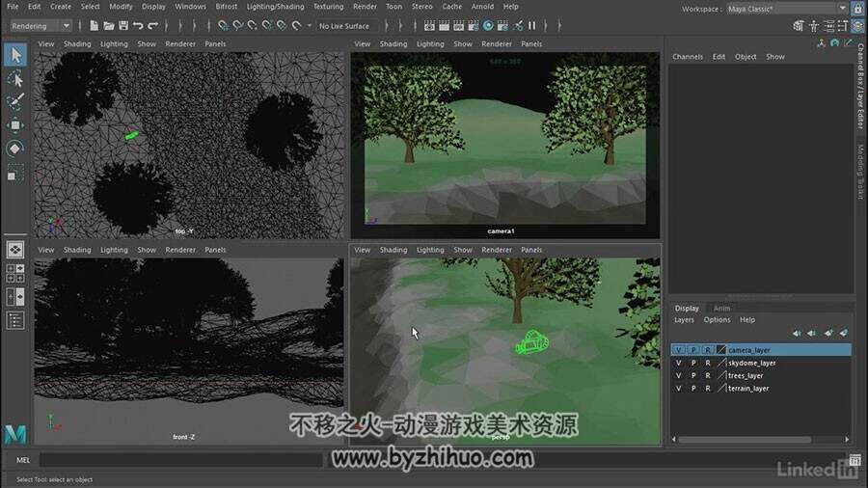Open the Rendering menu set dropdown
868x488 pixels.
pos(41,26)
